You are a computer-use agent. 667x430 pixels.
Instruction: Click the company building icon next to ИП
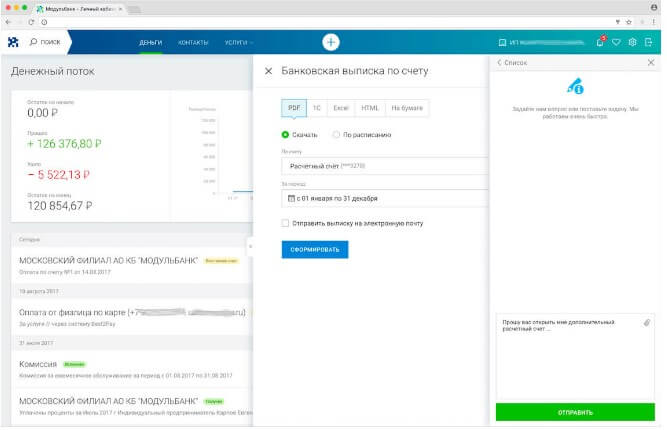coord(502,42)
